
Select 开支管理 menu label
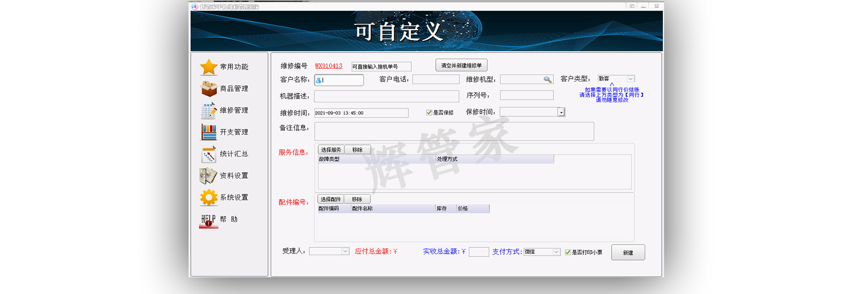tap(234, 132)
